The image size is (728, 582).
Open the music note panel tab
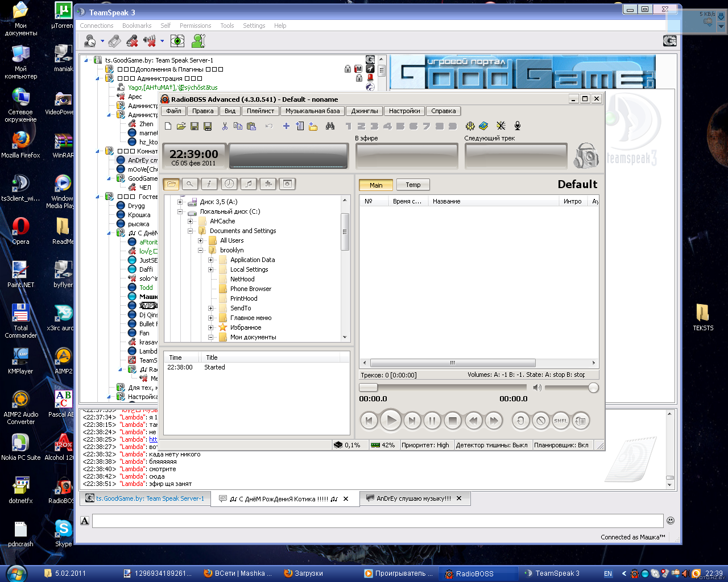tap(249, 184)
